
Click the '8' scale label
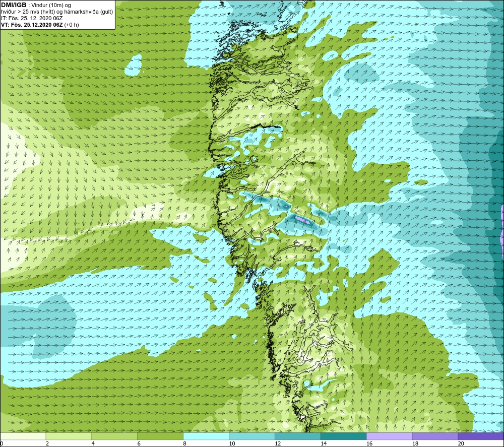coord(184,443)
